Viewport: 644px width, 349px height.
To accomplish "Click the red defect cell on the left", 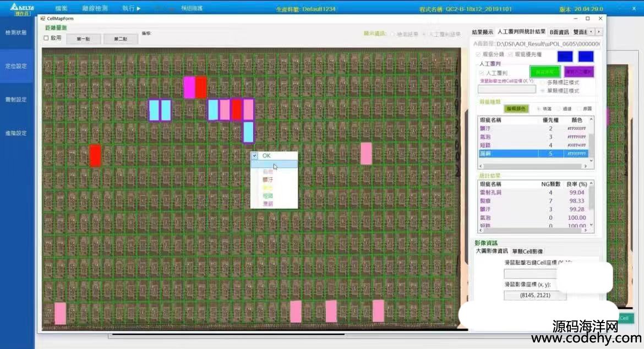I will 95,155.
